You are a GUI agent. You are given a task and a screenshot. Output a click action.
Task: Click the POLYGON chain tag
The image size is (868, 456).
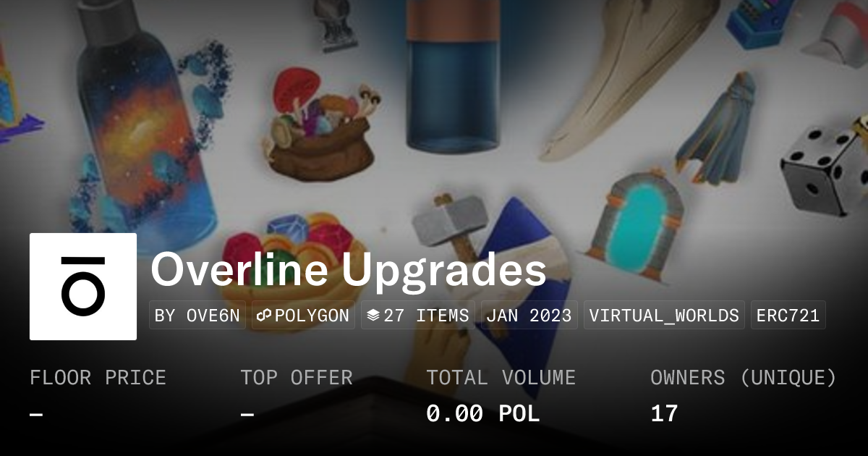click(304, 316)
